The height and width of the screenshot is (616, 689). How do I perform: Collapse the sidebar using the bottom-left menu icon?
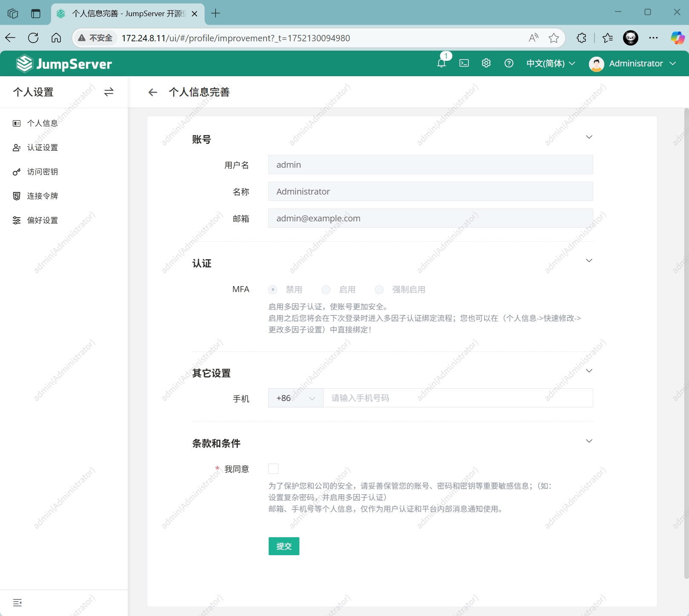[17, 602]
